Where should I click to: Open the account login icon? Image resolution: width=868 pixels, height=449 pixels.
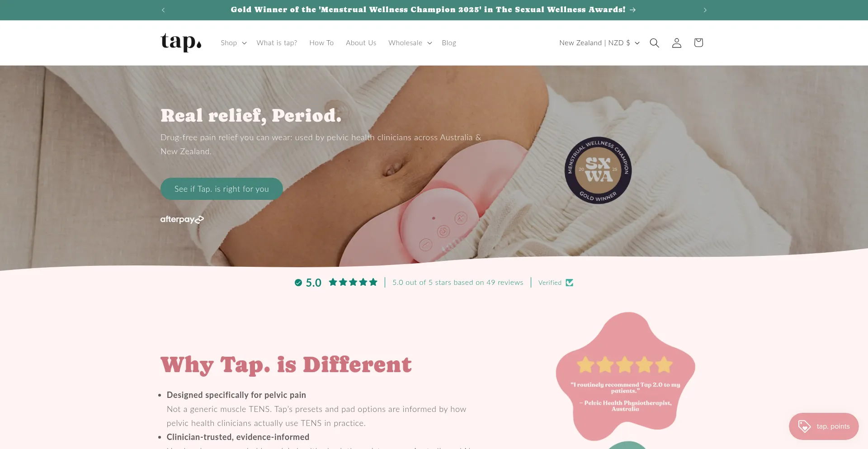pos(676,43)
